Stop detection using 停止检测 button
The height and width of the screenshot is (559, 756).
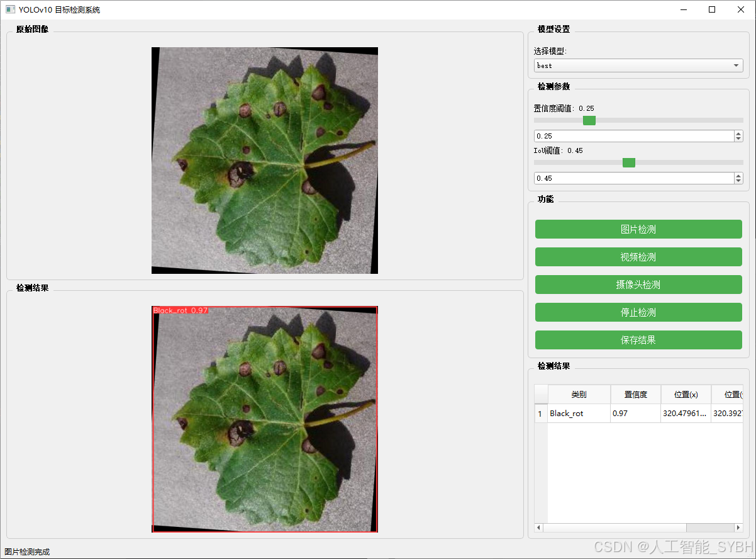click(x=638, y=312)
